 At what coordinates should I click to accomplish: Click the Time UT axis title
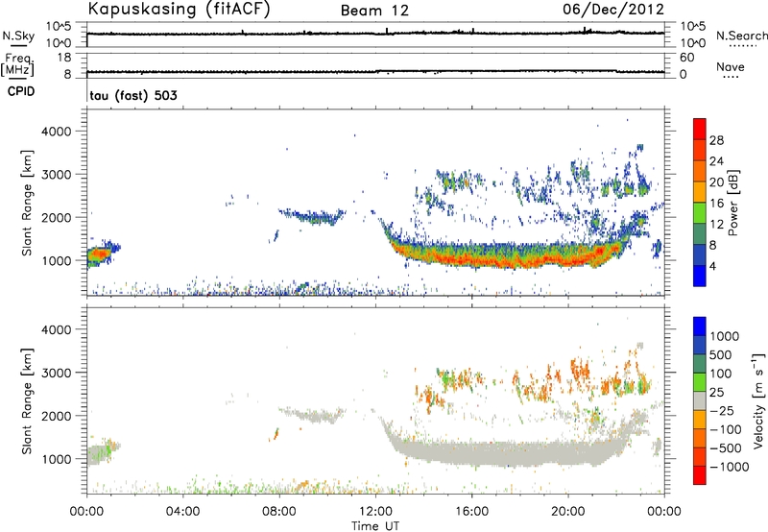point(375,526)
